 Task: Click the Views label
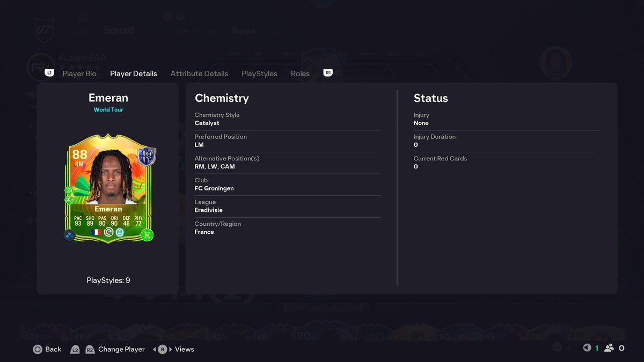(185, 349)
